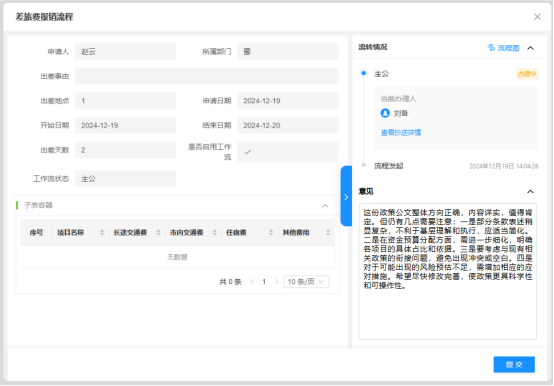Open 查看抄送详情 link
The width and height of the screenshot is (554, 386).
[x=401, y=133]
